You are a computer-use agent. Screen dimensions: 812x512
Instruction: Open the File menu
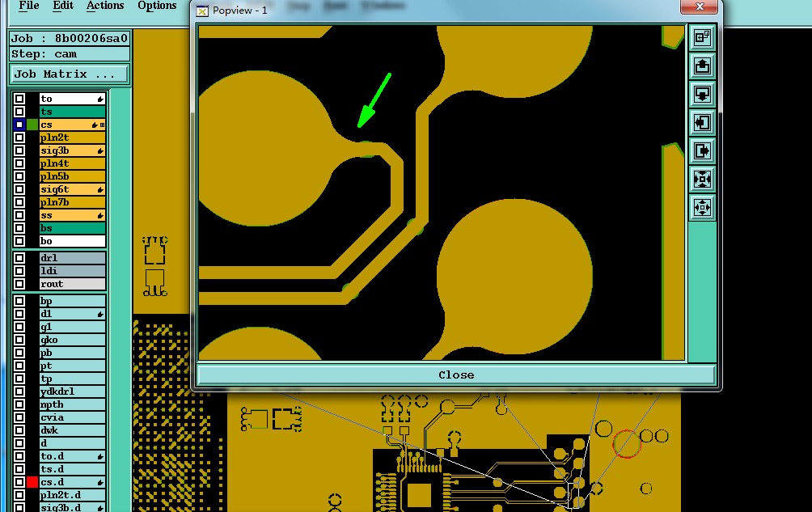pos(29,6)
